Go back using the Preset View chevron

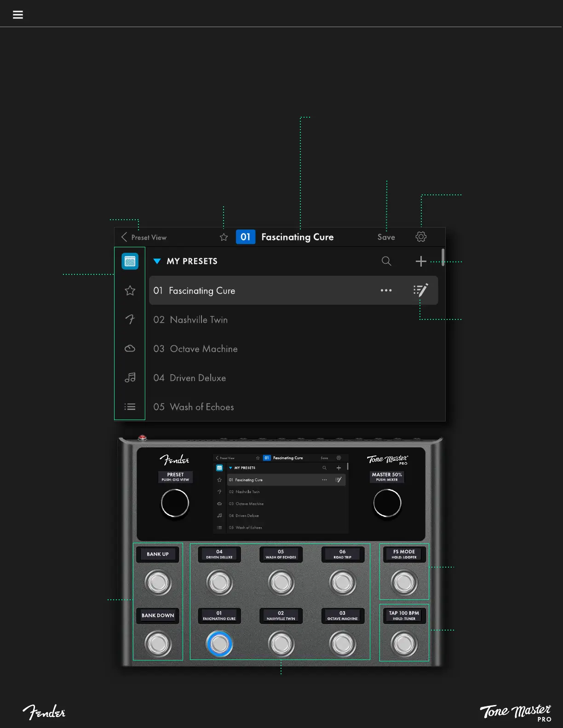click(x=124, y=237)
